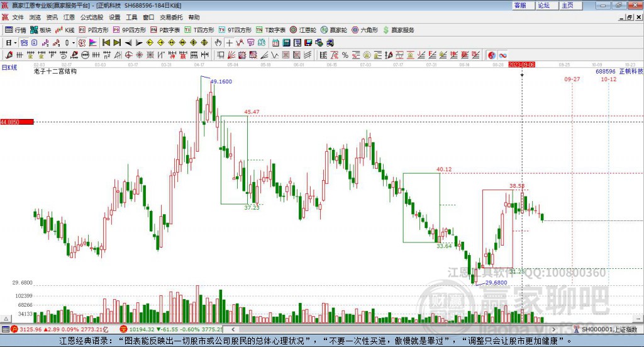Select the percent retracement tool
Image resolution: width=644 pixels, height=347 pixels.
click(345, 55)
